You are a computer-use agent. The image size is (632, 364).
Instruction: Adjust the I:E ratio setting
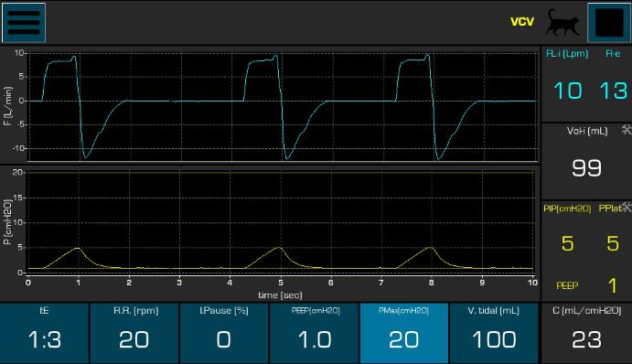44,333
